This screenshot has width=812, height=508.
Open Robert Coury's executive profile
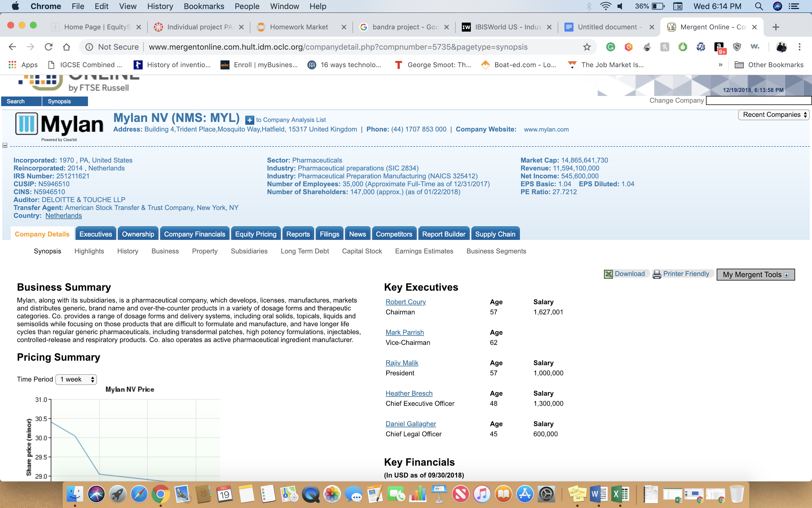pyautogui.click(x=406, y=302)
